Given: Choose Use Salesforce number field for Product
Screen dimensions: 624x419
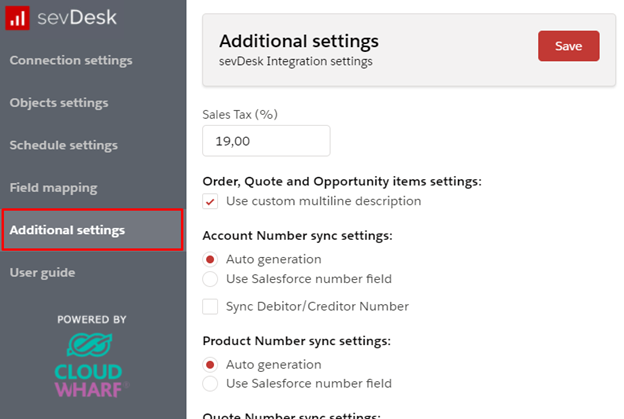Looking at the screenshot, I should (x=210, y=384).
